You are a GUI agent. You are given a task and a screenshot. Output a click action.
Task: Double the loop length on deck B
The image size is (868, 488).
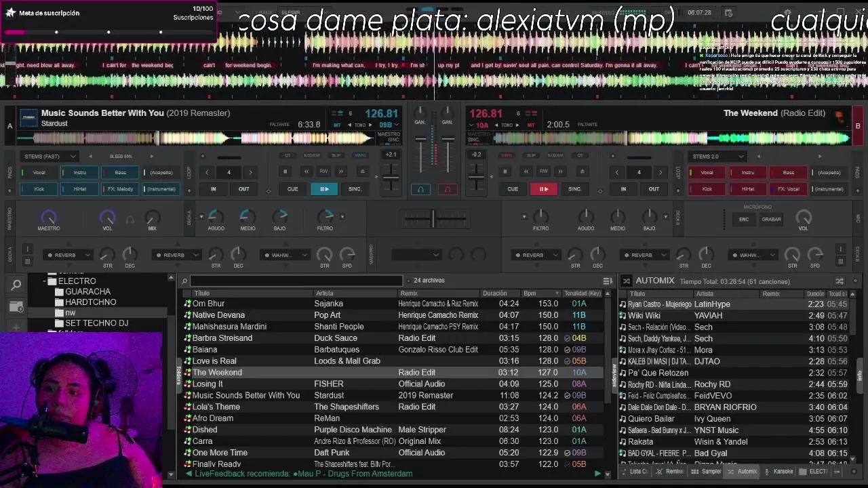660,172
